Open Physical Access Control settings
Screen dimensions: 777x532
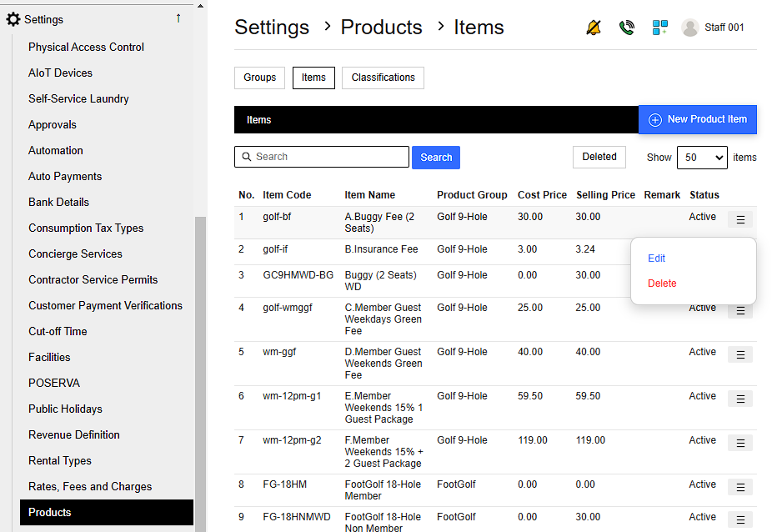click(86, 47)
